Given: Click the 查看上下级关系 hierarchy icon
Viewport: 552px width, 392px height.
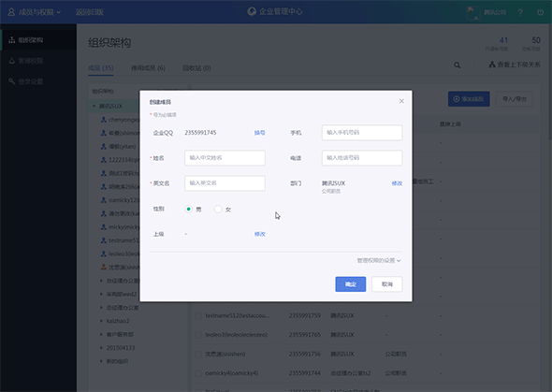Looking at the screenshot, I should pyautogui.click(x=492, y=65).
